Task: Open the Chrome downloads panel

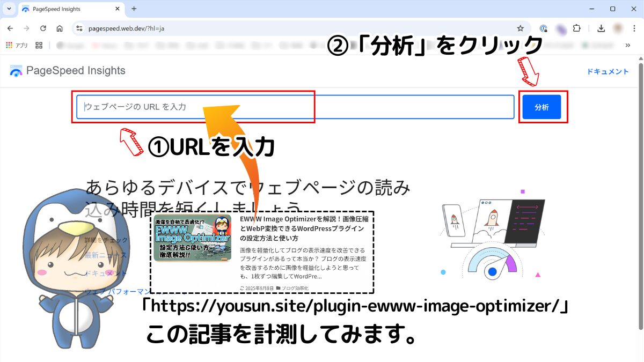Action: tap(602, 28)
